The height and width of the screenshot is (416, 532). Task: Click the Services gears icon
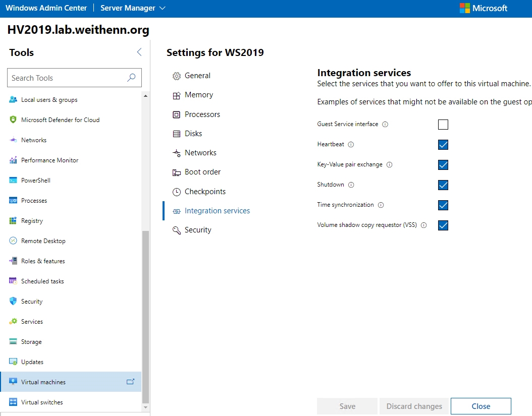[13, 321]
